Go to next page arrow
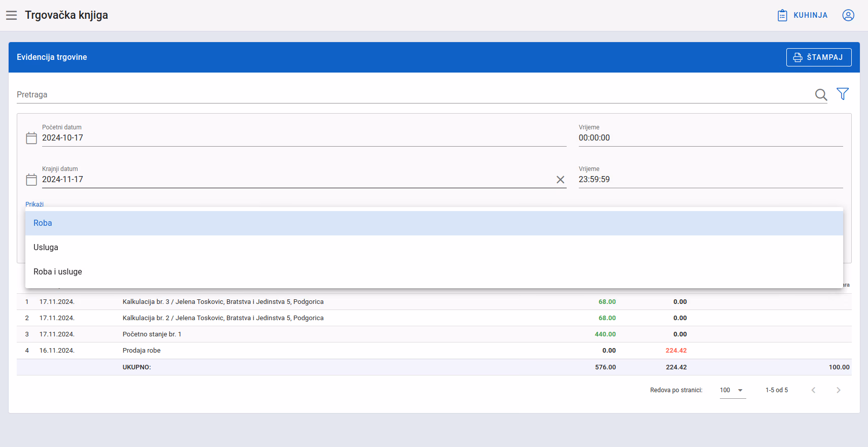868x447 pixels. tap(839, 390)
